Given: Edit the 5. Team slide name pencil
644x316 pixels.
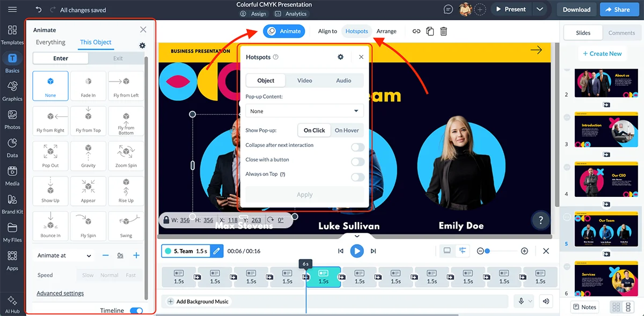Looking at the screenshot, I should coord(216,251).
